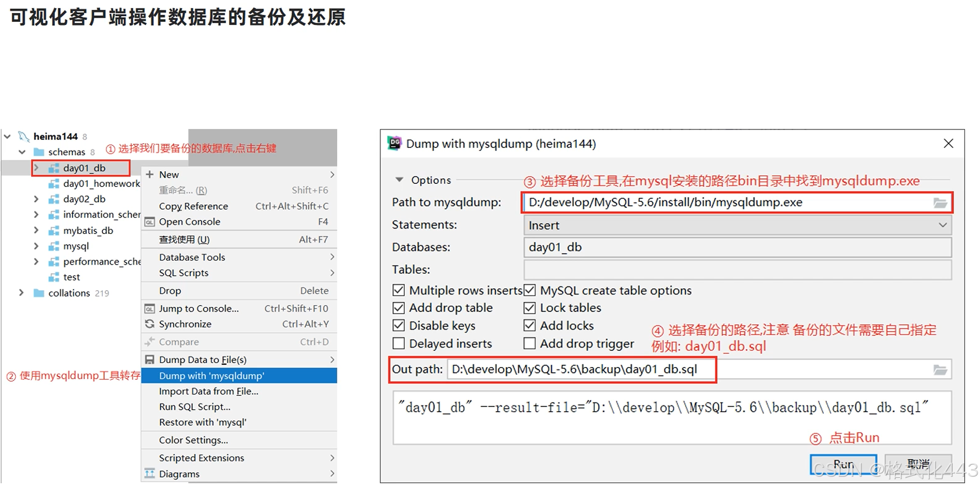Click the Open Console icon in context menu

click(x=149, y=221)
